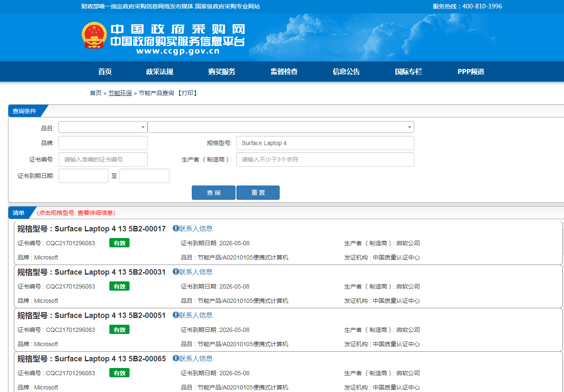Image resolution: width=564 pixels, height=392 pixels.
Task: Go to 政采法规 navigation item
Action: click(159, 72)
